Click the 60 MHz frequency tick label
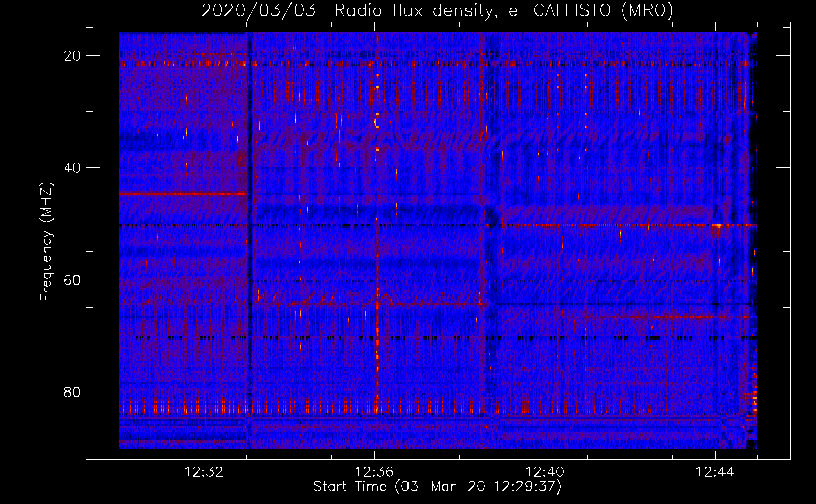 [72, 280]
